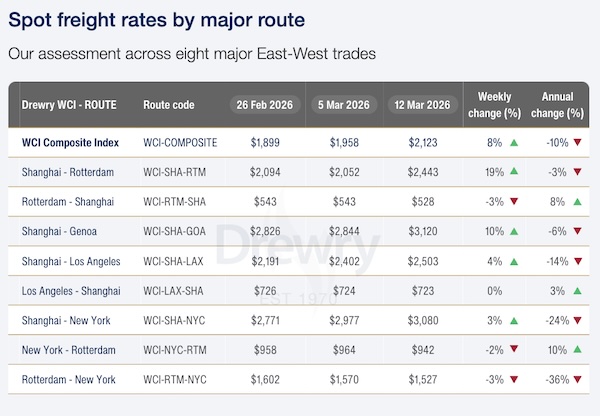
Task: Click the green arrow beside 3% Los Angeles - Shanghai annual
Action: click(577, 291)
